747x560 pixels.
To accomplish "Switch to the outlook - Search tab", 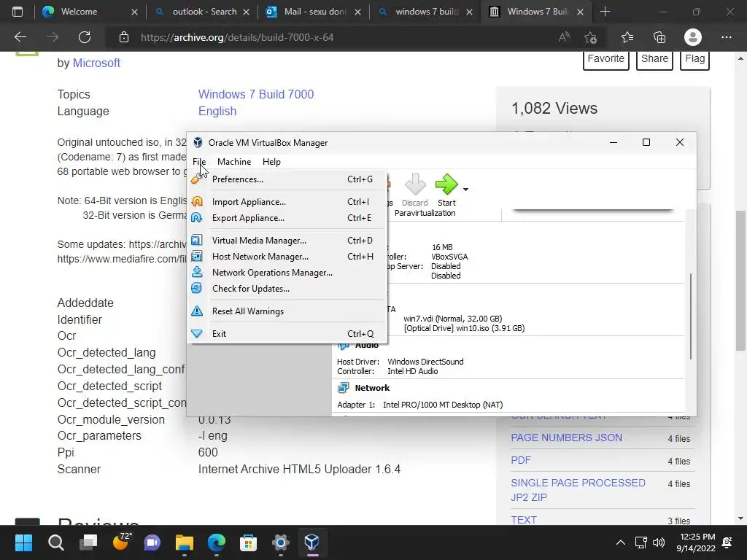I will tap(202, 12).
